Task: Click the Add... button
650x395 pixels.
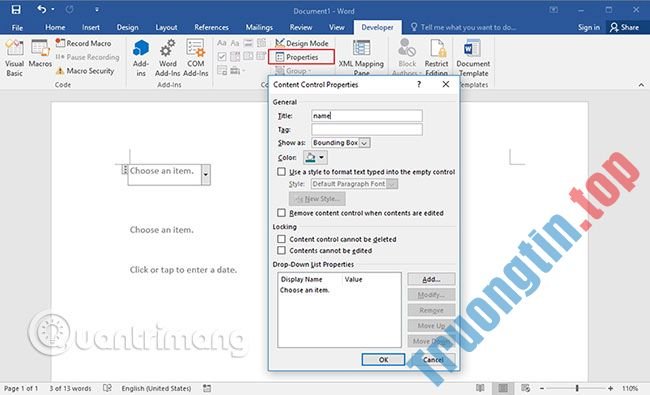Action: tap(431, 279)
